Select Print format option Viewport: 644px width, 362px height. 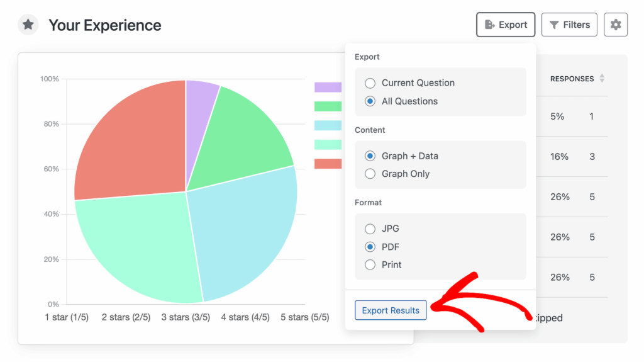tap(370, 265)
